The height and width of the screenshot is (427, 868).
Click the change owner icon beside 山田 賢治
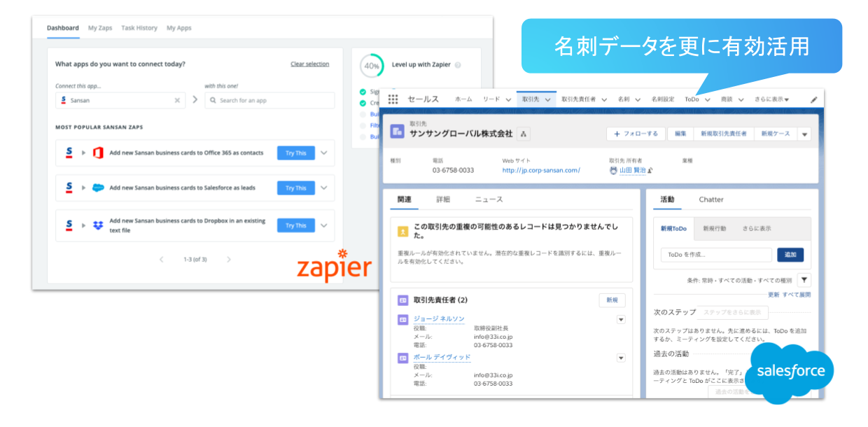pyautogui.click(x=650, y=170)
